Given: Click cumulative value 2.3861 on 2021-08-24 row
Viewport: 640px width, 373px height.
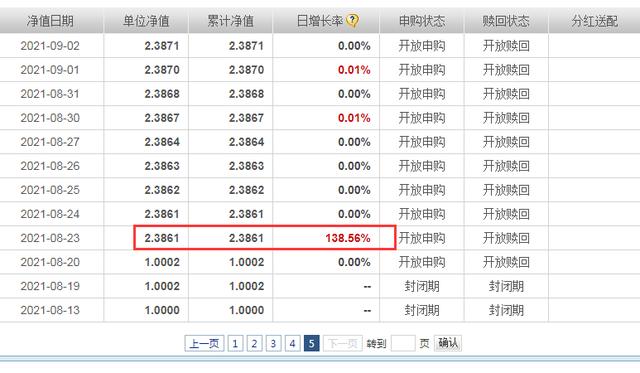Looking at the screenshot, I should [x=247, y=214].
